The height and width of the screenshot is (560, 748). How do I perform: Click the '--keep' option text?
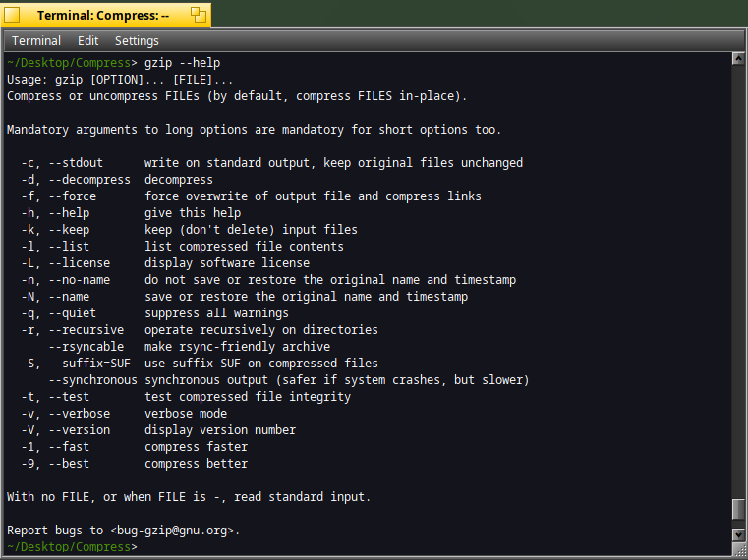click(x=69, y=230)
